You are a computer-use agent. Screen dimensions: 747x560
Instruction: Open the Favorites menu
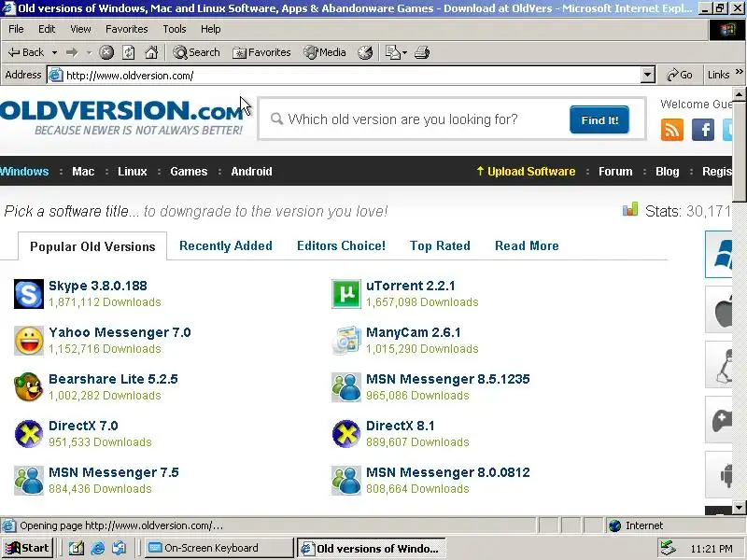click(127, 29)
